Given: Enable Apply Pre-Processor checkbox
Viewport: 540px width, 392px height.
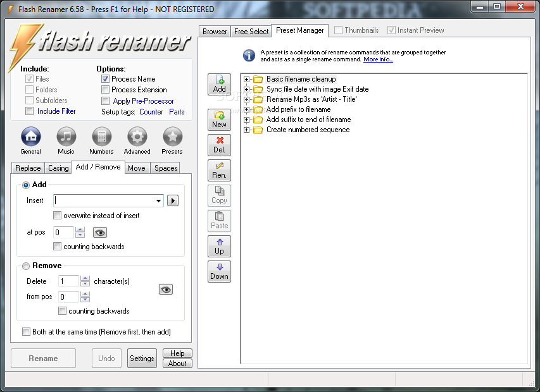Looking at the screenshot, I should (105, 101).
